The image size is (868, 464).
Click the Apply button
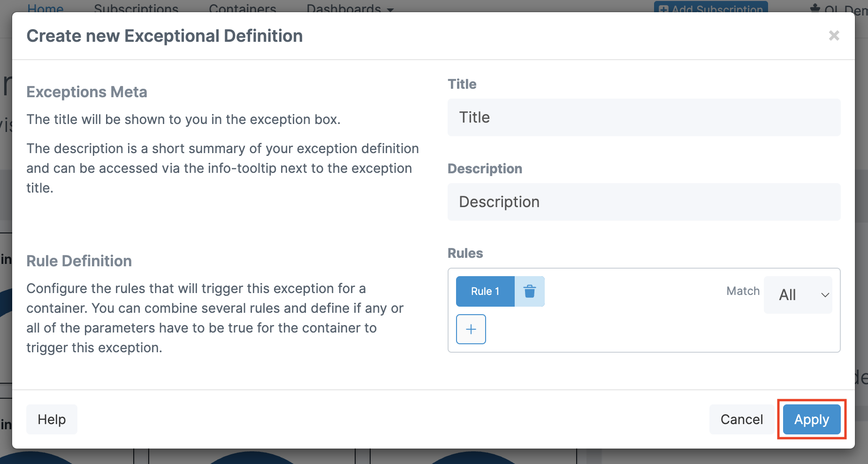(812, 419)
